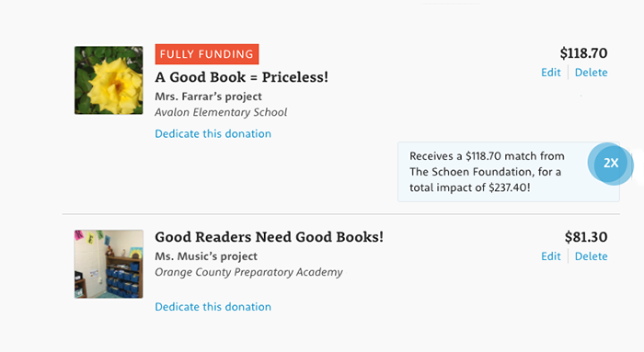
Task: Click the total impact of $237.40 text
Action: coord(470,187)
